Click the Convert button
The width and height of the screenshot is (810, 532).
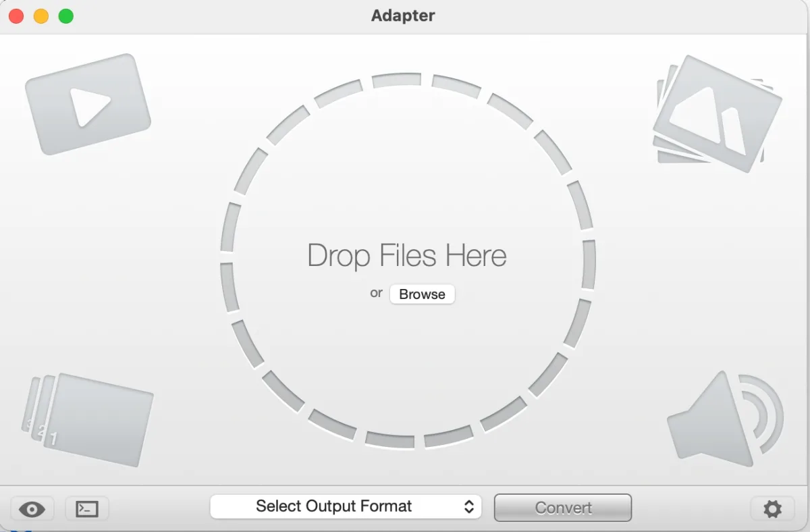tap(563, 508)
